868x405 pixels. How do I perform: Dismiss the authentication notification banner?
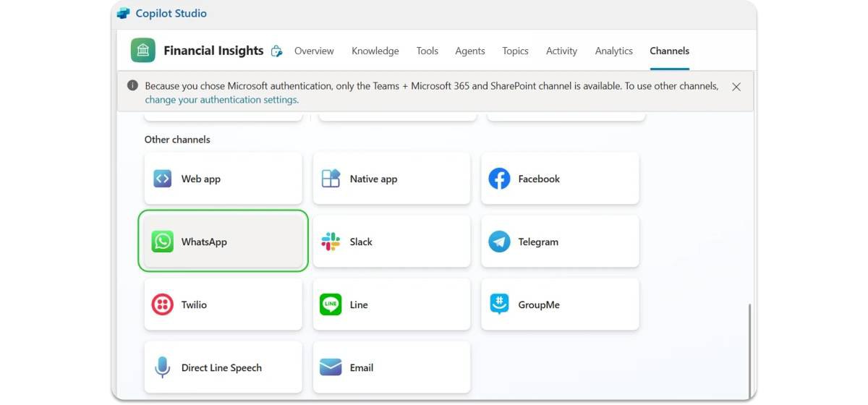[736, 87]
